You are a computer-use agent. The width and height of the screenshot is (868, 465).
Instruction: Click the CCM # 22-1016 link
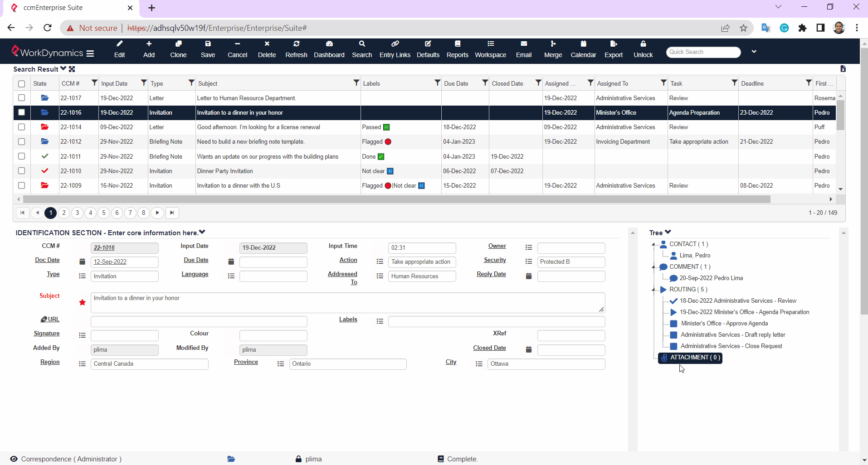104,248
